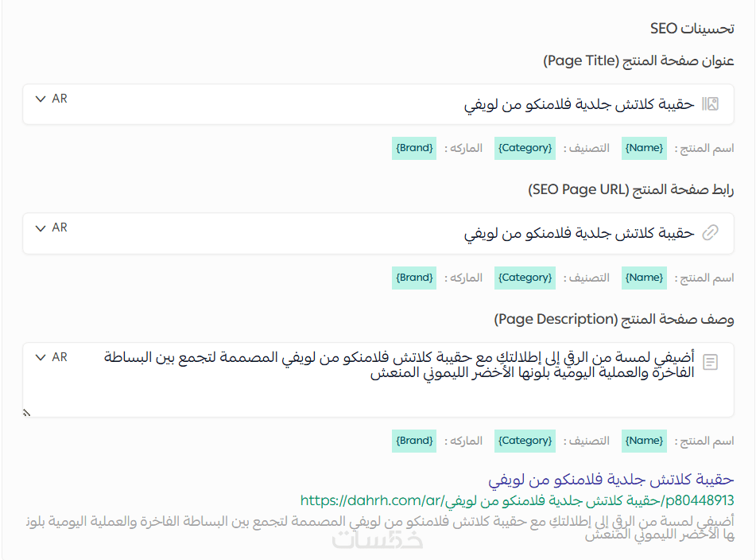This screenshot has height=560, width=756.
Task: Insert {Category} tag under Page Title
Action: tap(525, 148)
